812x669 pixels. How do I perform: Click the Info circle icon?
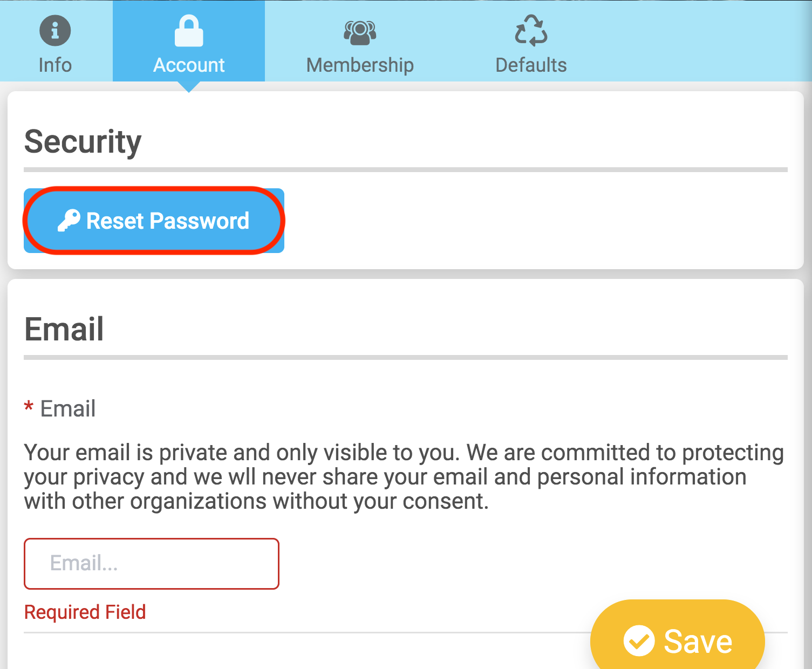[x=55, y=30]
